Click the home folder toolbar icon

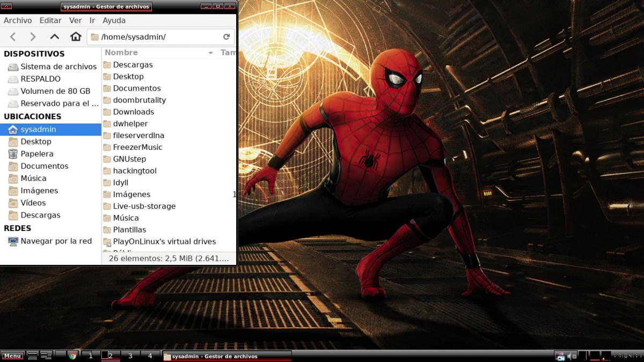click(x=76, y=37)
